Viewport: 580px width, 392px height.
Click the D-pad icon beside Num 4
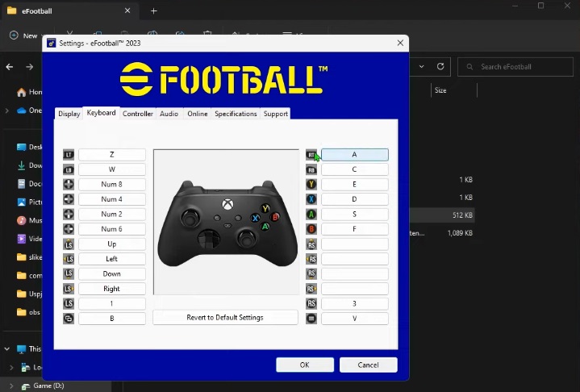[x=69, y=199]
